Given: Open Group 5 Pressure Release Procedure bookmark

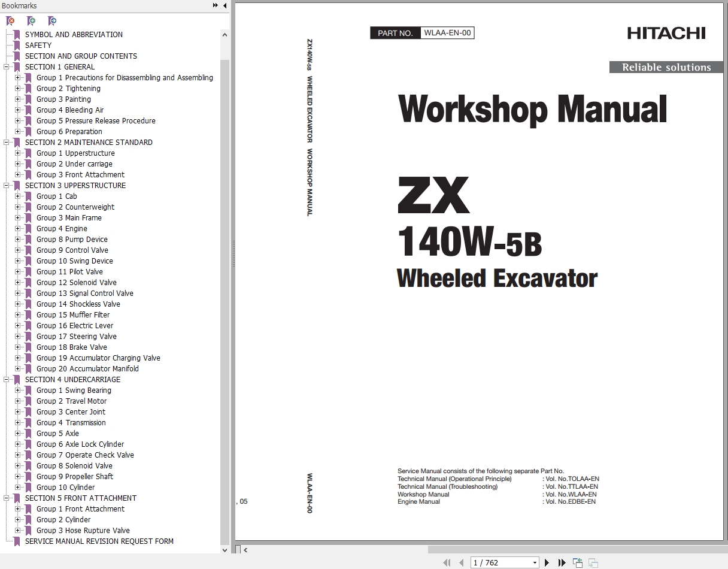Looking at the screenshot, I should tap(96, 121).
